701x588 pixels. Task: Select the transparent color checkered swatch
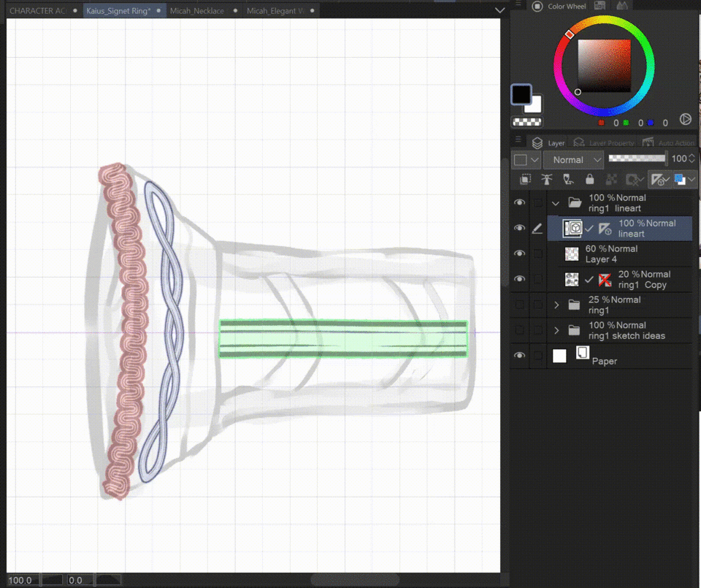pos(526,123)
